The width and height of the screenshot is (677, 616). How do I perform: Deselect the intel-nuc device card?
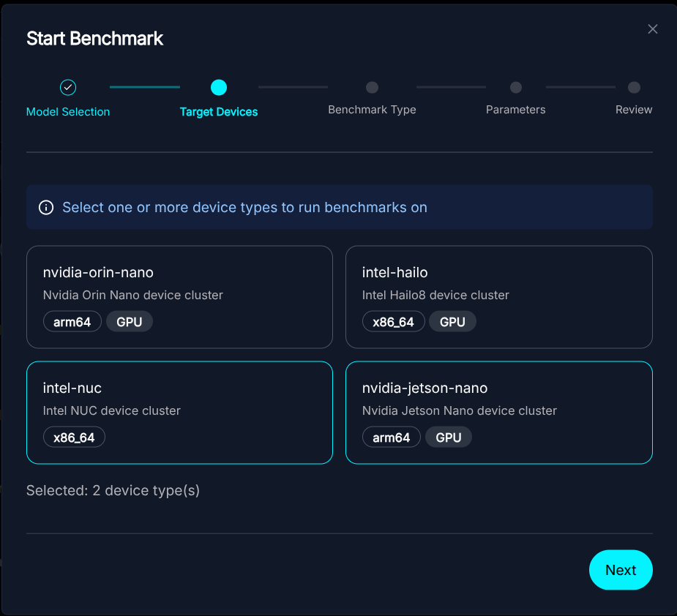(x=179, y=412)
